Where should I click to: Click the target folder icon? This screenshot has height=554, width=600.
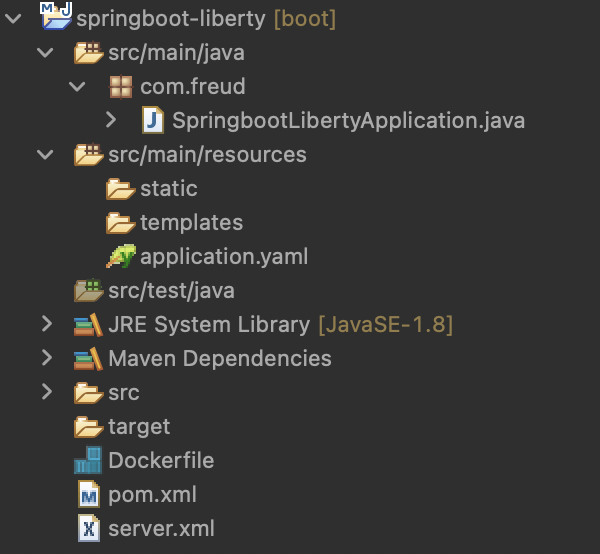pyautogui.click(x=88, y=427)
